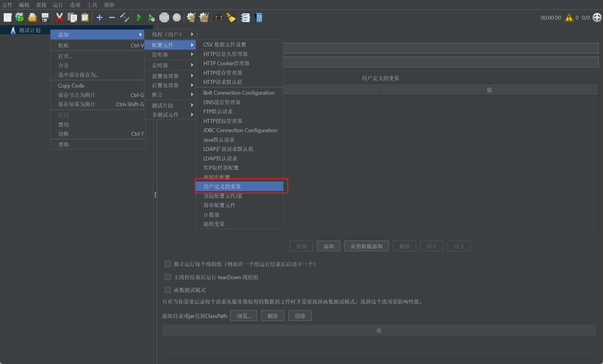Image resolution: width=603 pixels, height=364 pixels.
Task: Choose HTTP Cookie管理器 option
Action: pos(239,63)
